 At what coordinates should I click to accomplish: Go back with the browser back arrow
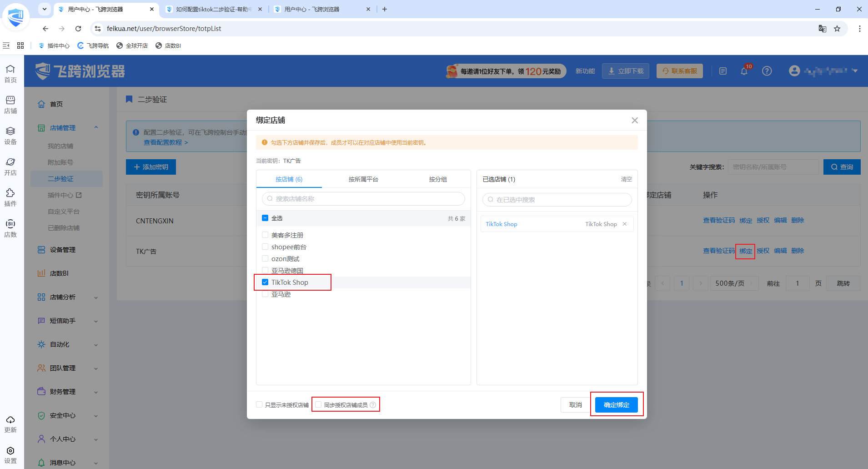45,29
